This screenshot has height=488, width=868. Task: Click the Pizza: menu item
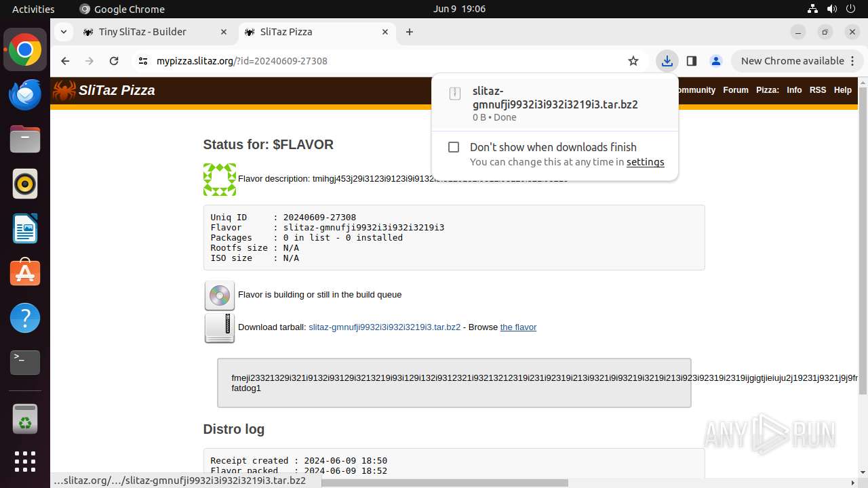click(768, 90)
